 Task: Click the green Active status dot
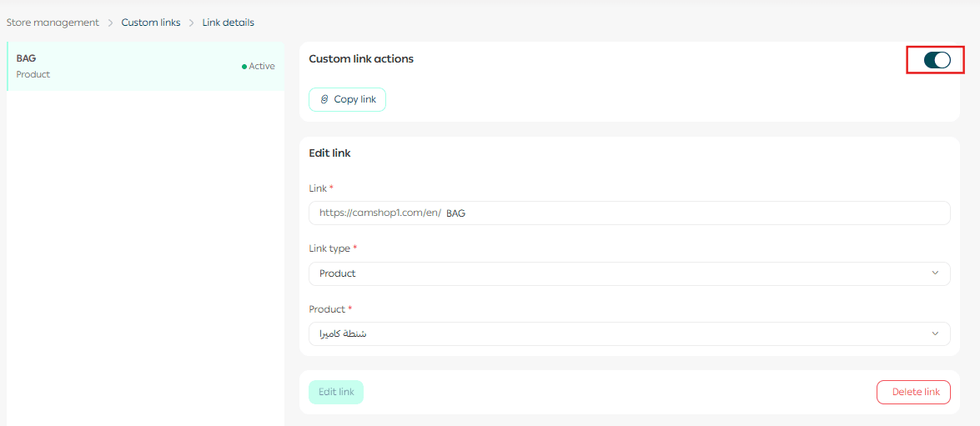[244, 67]
